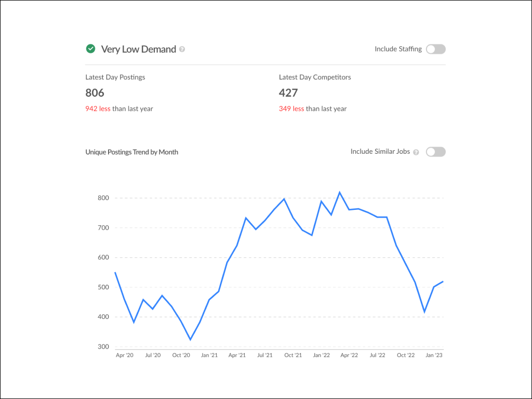Click the Oct '20 axis label

point(181,355)
